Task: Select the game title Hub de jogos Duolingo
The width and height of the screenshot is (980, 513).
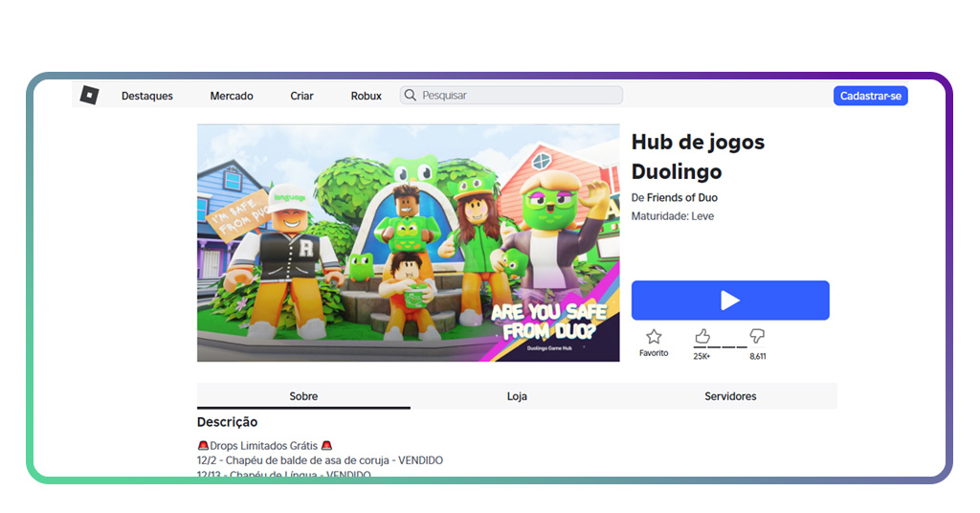Action: point(698,157)
